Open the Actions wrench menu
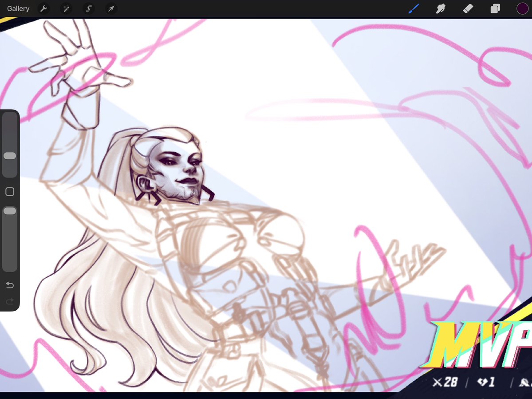The width and height of the screenshot is (532, 399). (x=43, y=8)
